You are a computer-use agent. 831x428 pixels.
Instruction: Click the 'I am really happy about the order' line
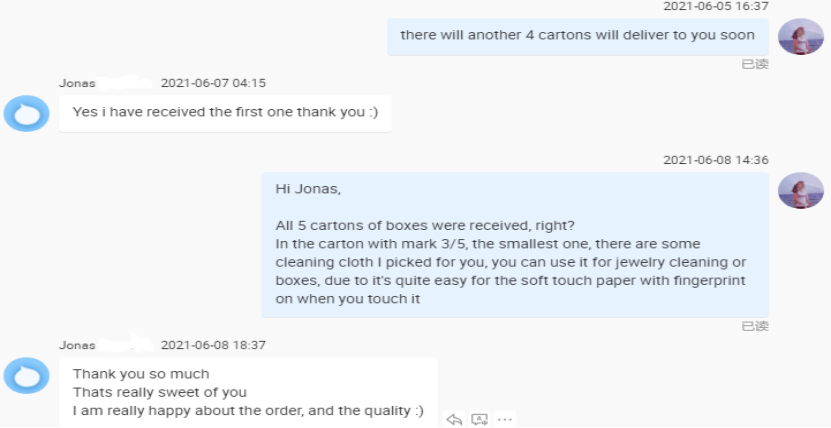pos(248,411)
